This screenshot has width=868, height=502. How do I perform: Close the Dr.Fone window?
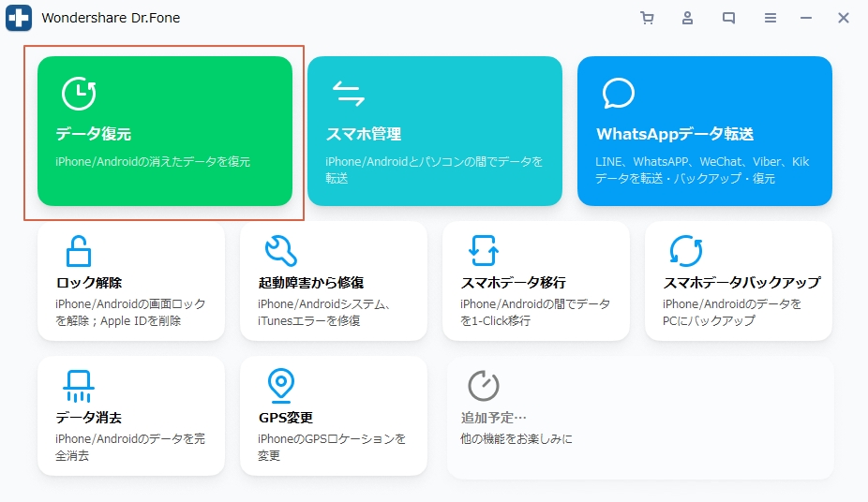point(844,18)
